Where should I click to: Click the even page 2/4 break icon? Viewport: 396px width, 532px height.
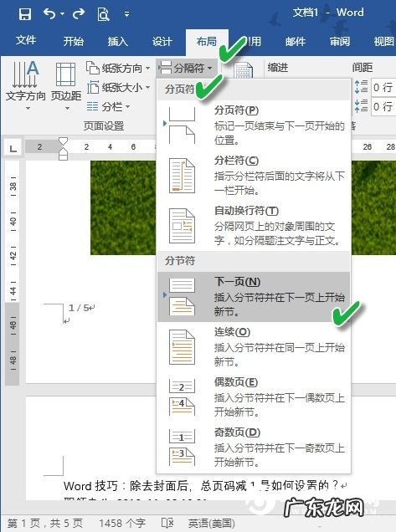coord(182,397)
